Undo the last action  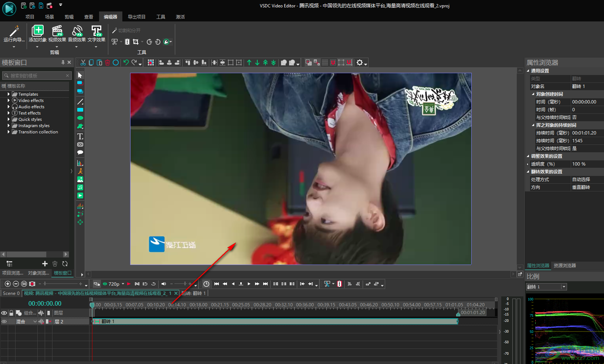[126, 63]
